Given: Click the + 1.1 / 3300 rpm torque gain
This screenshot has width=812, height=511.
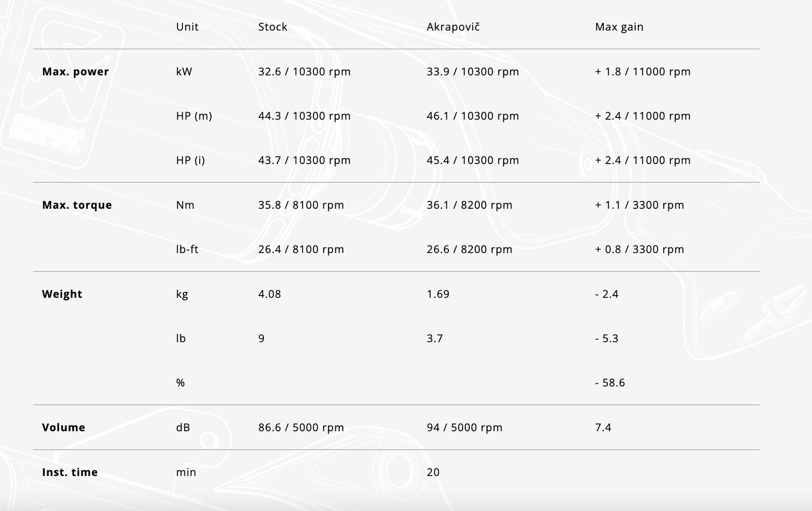Looking at the screenshot, I should click(639, 205).
